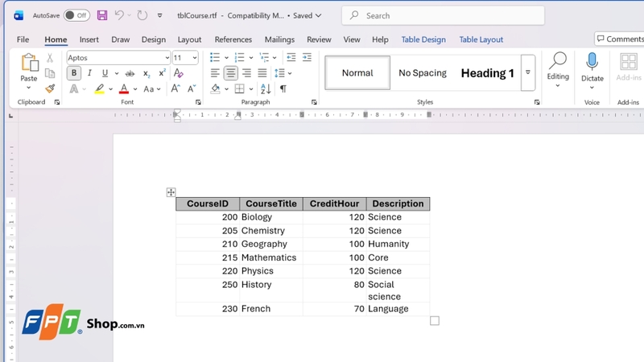Toggle Center alignment
Image resolution: width=644 pixels, height=362 pixels.
pyautogui.click(x=231, y=73)
